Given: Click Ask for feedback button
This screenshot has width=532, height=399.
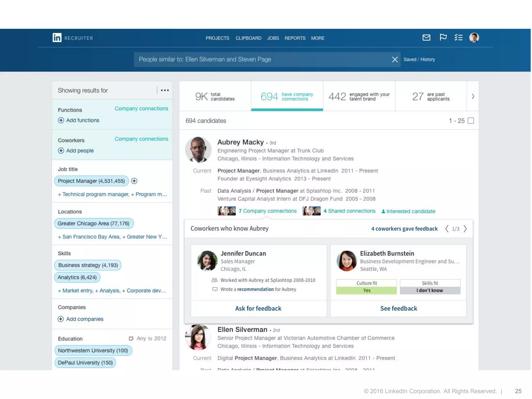Looking at the screenshot, I should tap(258, 309).
